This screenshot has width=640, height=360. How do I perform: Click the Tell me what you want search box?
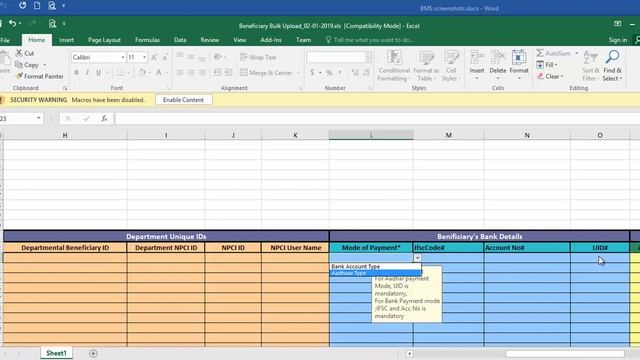[369, 40]
